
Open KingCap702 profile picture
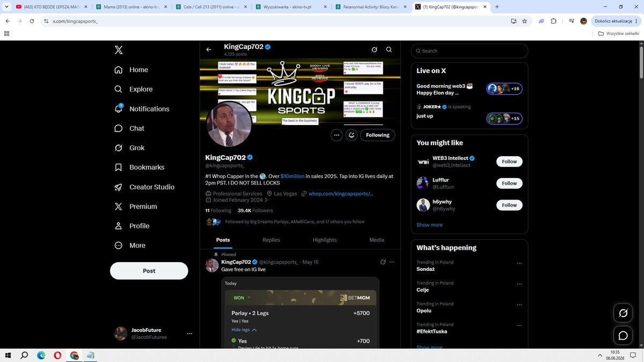(x=229, y=124)
